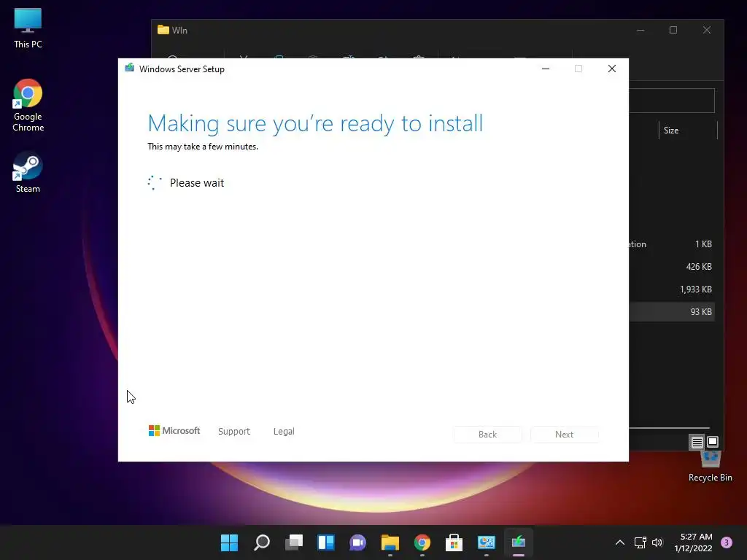Maximize the WIn Explorer window
This screenshot has width=747, height=560.
tap(673, 30)
